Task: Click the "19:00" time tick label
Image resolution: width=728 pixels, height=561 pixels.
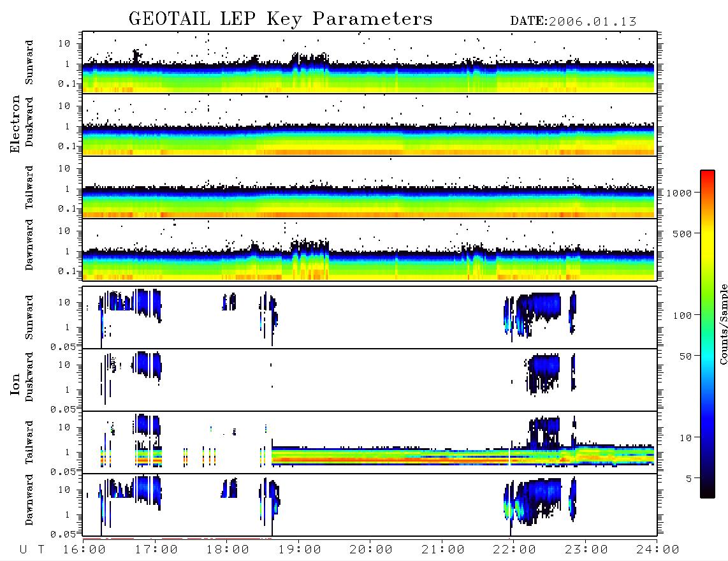Action: coord(300,550)
